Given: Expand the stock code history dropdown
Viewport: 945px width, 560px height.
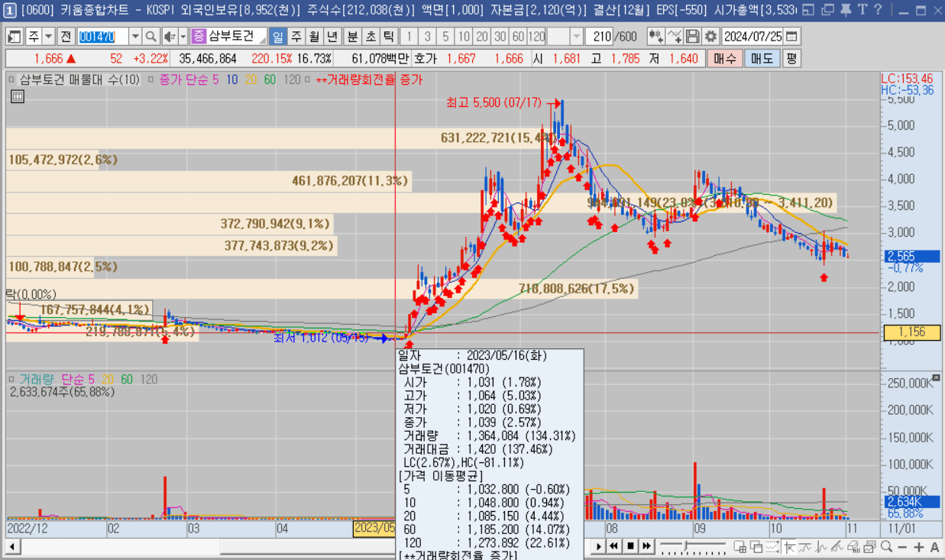Looking at the screenshot, I should click(x=136, y=37).
